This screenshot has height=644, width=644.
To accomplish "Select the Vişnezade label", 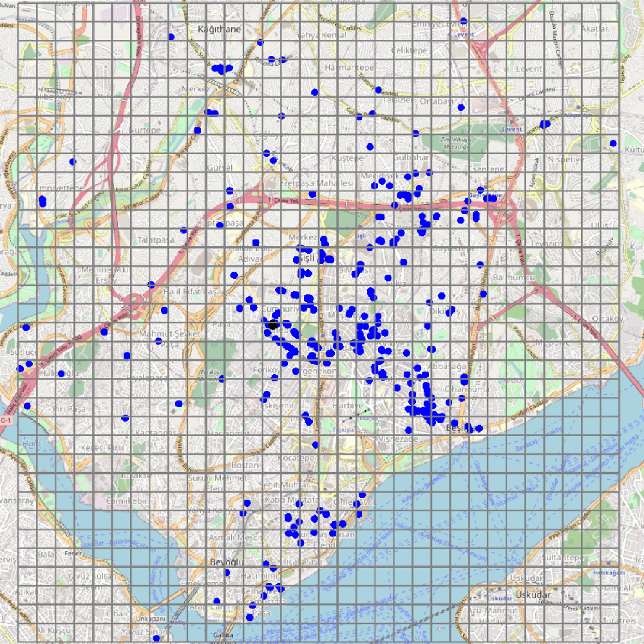I will tap(397, 439).
